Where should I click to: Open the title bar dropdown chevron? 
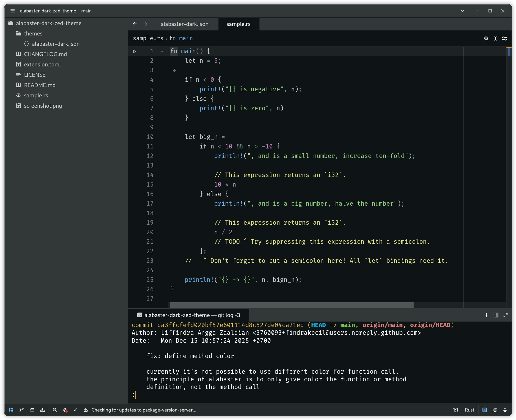[463, 11]
